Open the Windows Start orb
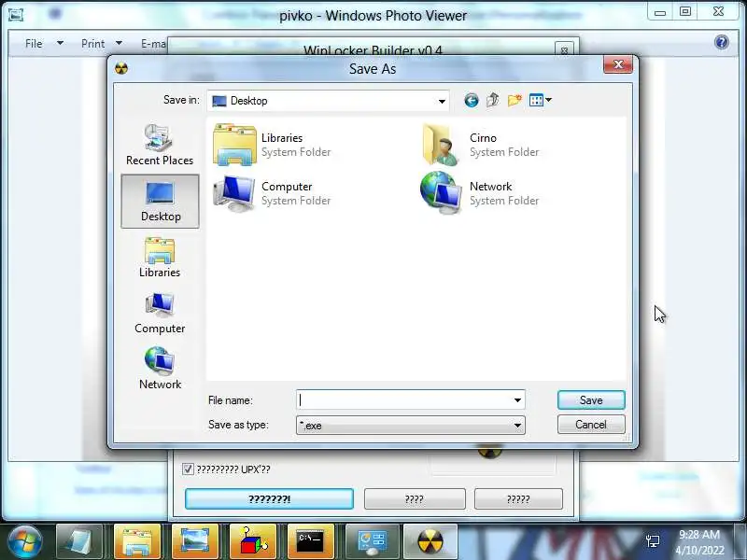Image resolution: width=747 pixels, height=560 pixels. (x=25, y=542)
